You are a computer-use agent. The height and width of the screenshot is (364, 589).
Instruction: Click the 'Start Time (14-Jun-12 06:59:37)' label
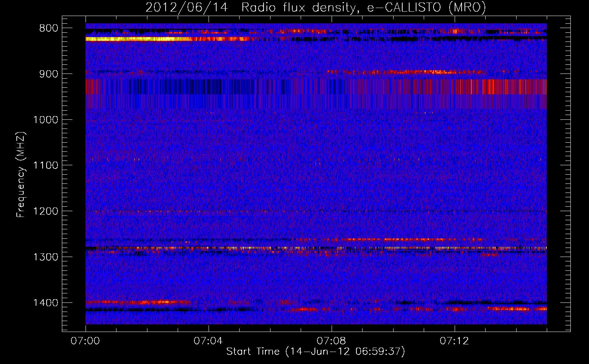[316, 352]
